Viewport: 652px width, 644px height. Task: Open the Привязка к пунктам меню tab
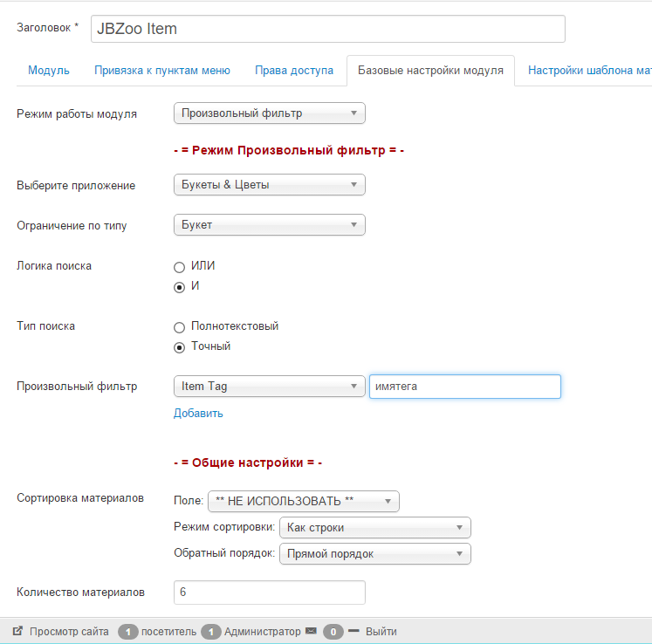point(162,71)
